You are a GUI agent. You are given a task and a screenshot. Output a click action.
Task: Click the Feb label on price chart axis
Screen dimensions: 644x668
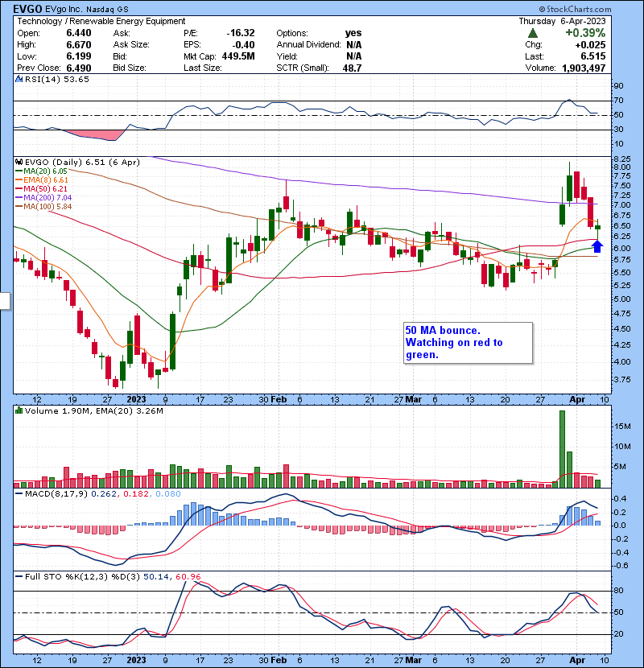click(279, 400)
